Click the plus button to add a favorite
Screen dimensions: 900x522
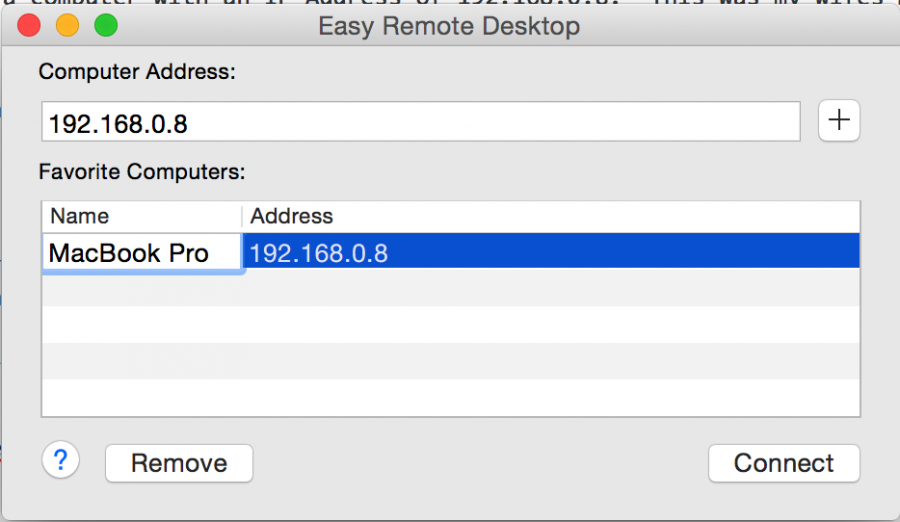click(839, 121)
